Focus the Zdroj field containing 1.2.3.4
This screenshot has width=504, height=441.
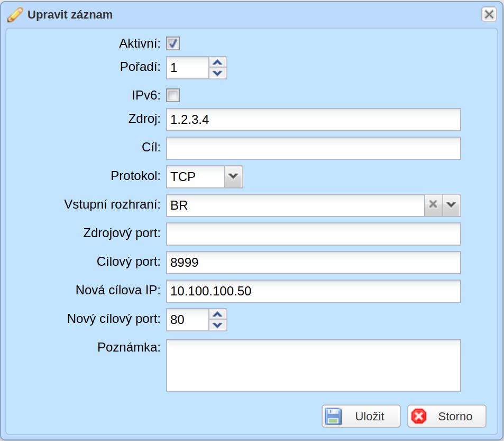[x=314, y=120]
